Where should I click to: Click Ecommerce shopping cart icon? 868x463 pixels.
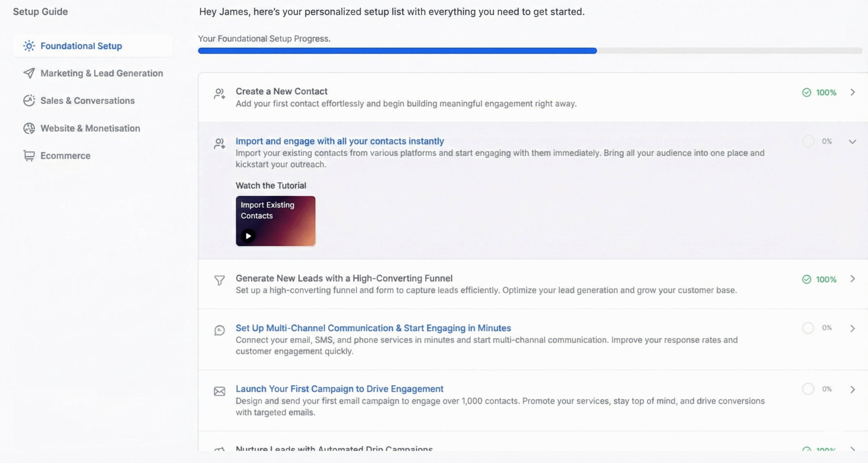click(x=29, y=156)
